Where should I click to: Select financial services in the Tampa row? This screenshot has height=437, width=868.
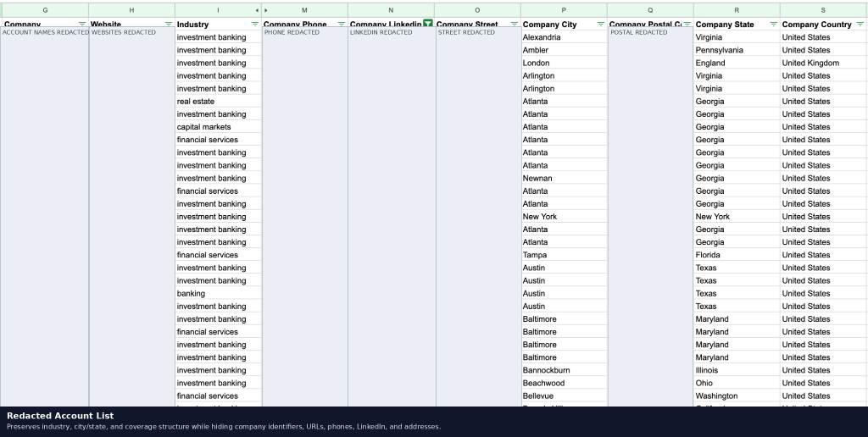coord(218,255)
